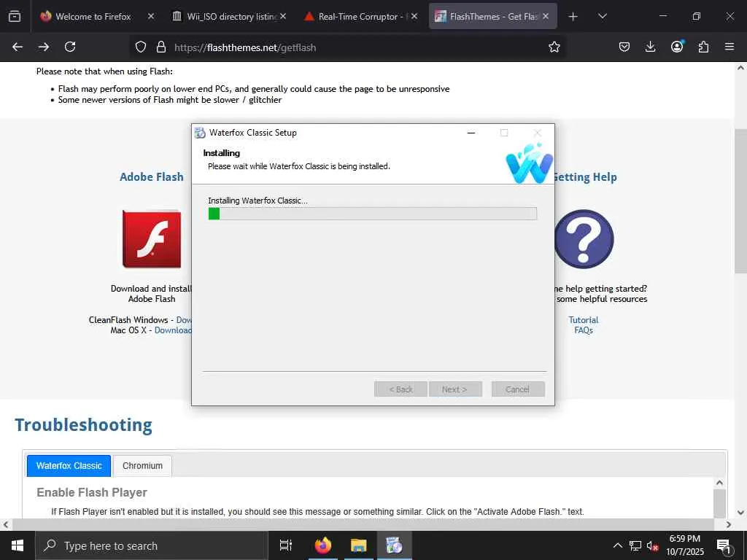Click the Back button in setup
747x560 pixels.
tap(400, 389)
